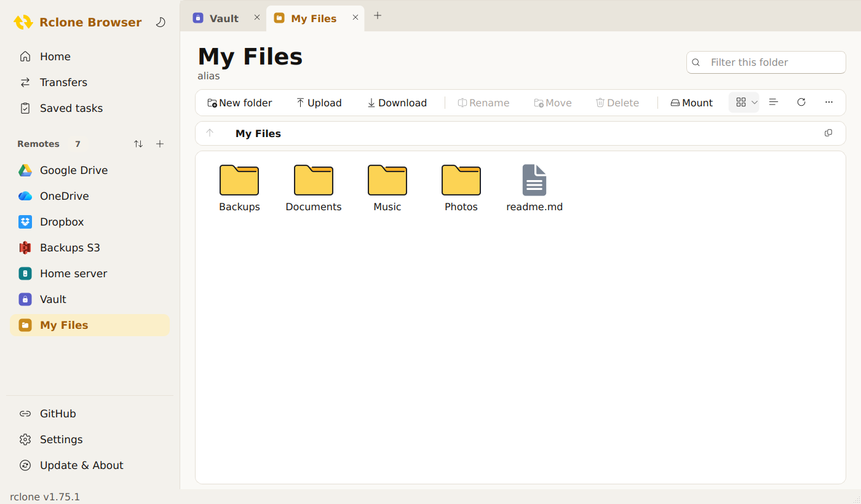Open the GitHub link
The image size is (861, 504).
tap(90, 414)
